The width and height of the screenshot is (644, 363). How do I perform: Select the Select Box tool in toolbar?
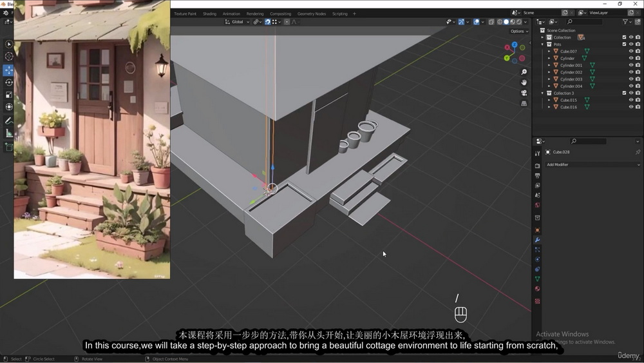click(8, 44)
